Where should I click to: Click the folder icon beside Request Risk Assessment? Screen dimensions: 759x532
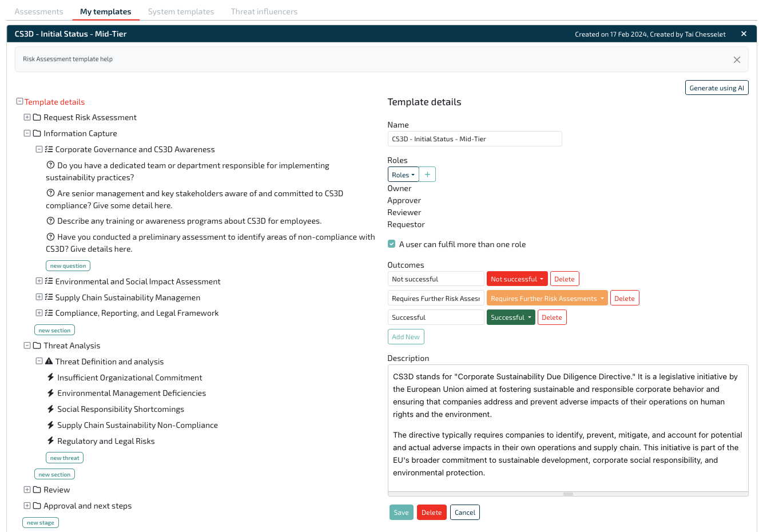37,117
